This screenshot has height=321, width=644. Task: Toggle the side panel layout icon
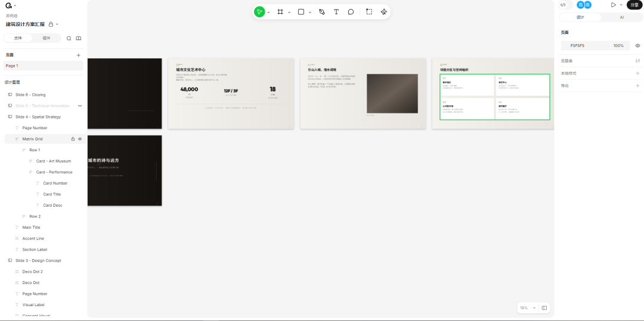click(x=544, y=308)
